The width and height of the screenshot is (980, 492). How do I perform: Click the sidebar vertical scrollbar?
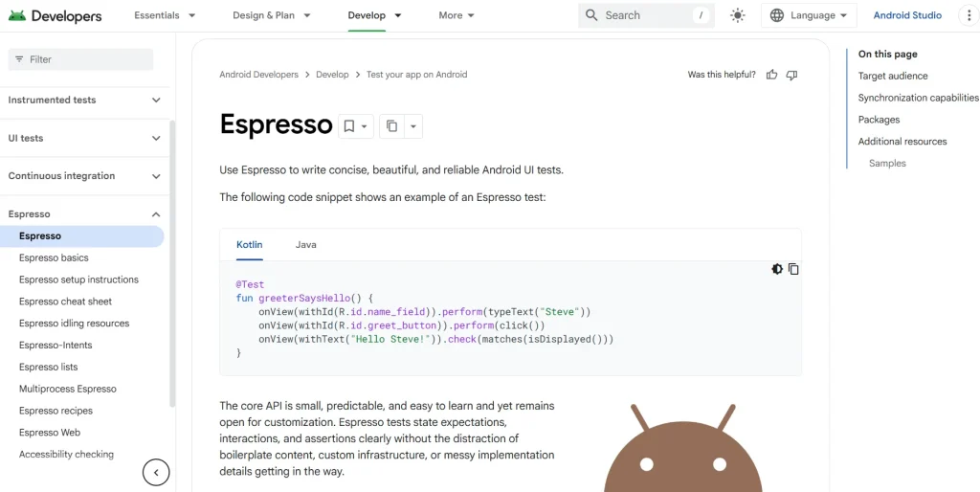click(172, 262)
